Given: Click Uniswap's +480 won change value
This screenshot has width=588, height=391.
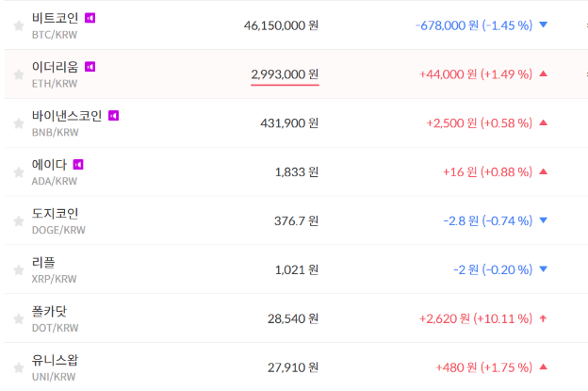Looking at the screenshot, I should pyautogui.click(x=455, y=367).
